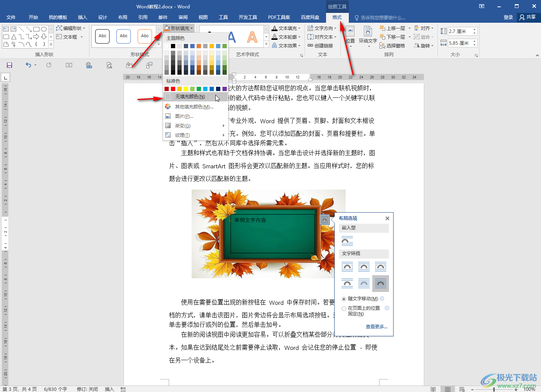The image size is (541, 392).
Task: Click the orange-outline Abc shape style
Action: point(145,36)
